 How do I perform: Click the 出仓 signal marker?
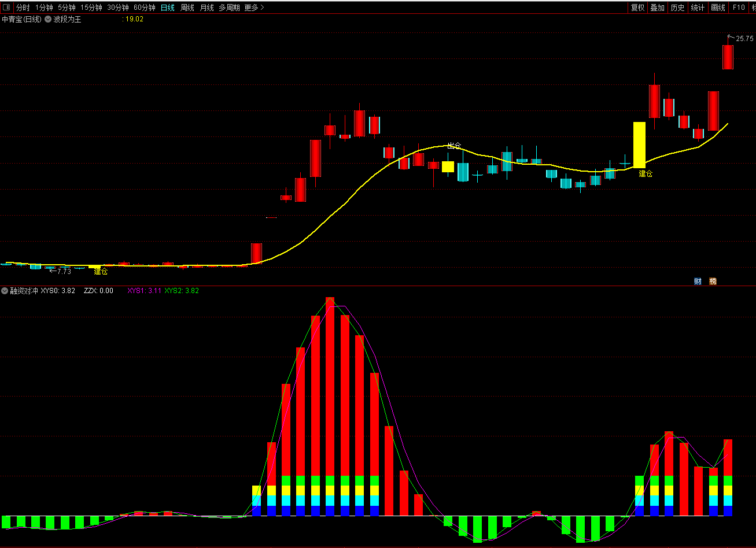click(x=455, y=146)
